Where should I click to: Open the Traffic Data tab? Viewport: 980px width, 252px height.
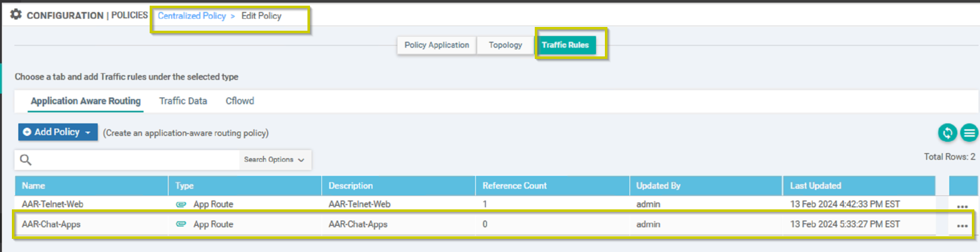183,101
